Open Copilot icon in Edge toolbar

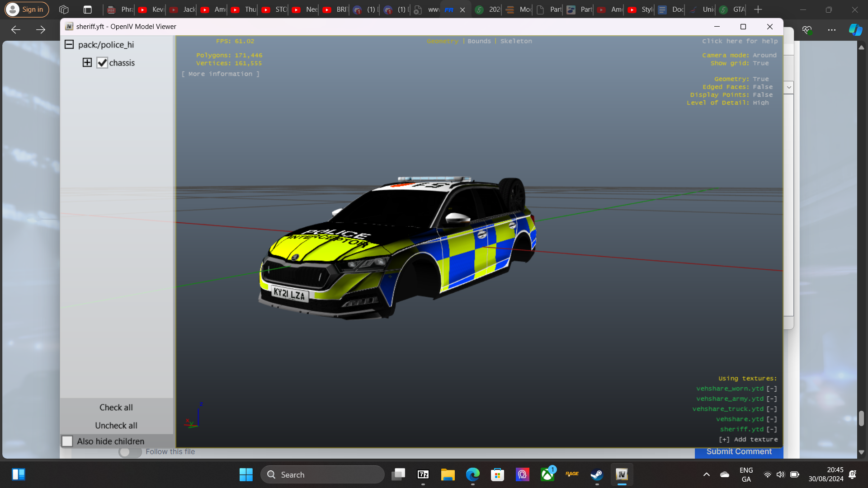click(855, 30)
